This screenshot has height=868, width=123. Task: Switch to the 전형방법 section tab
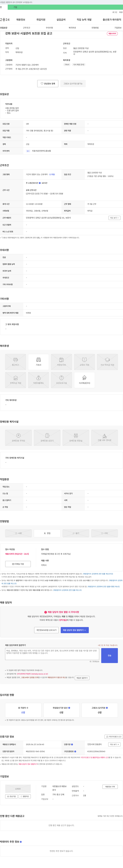[x=95, y=28]
